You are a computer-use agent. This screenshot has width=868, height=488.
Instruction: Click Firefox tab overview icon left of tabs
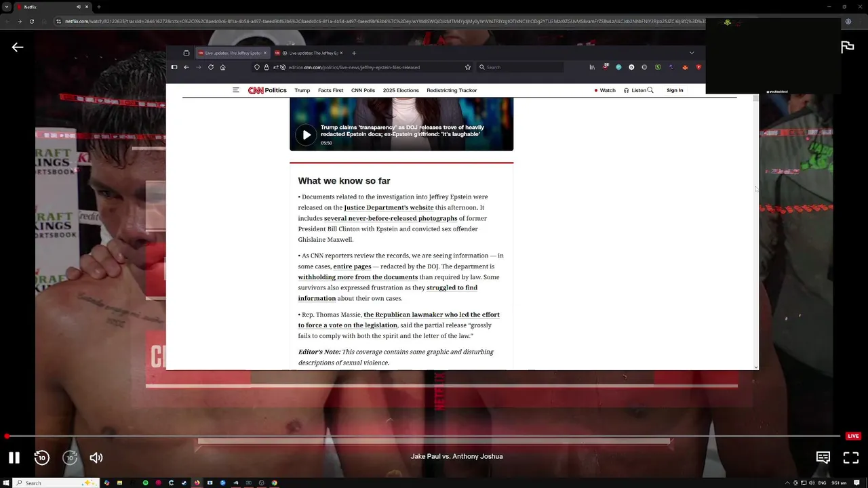point(186,53)
